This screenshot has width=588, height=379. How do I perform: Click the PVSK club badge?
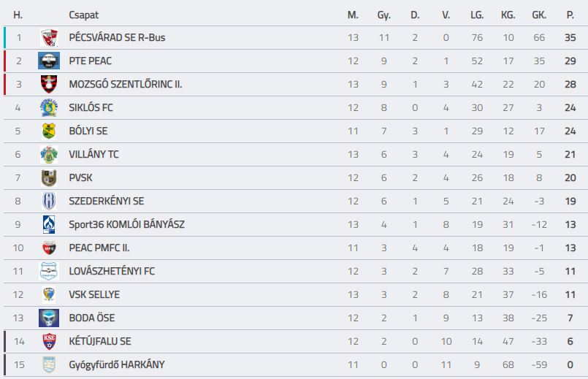[x=49, y=177]
